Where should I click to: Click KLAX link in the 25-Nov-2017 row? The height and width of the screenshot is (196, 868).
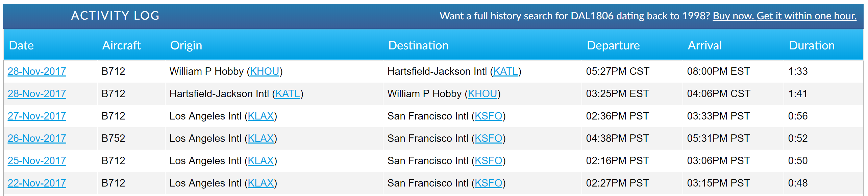(261, 161)
